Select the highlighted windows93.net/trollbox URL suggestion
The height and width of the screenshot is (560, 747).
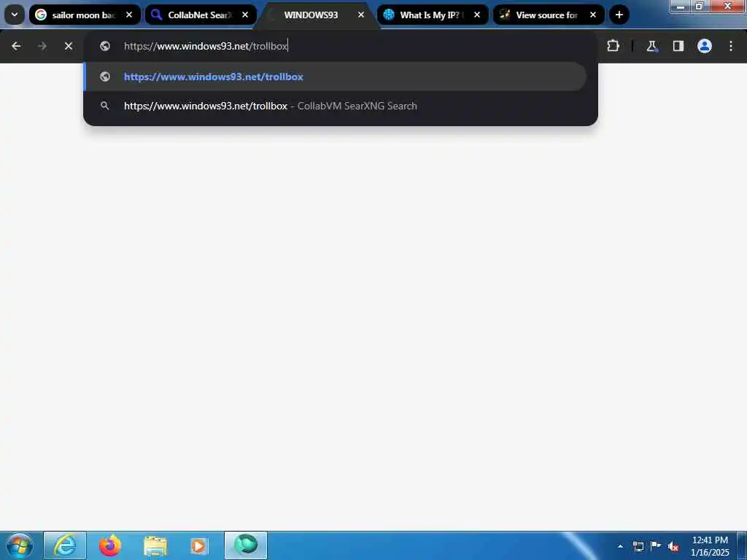tap(336, 77)
